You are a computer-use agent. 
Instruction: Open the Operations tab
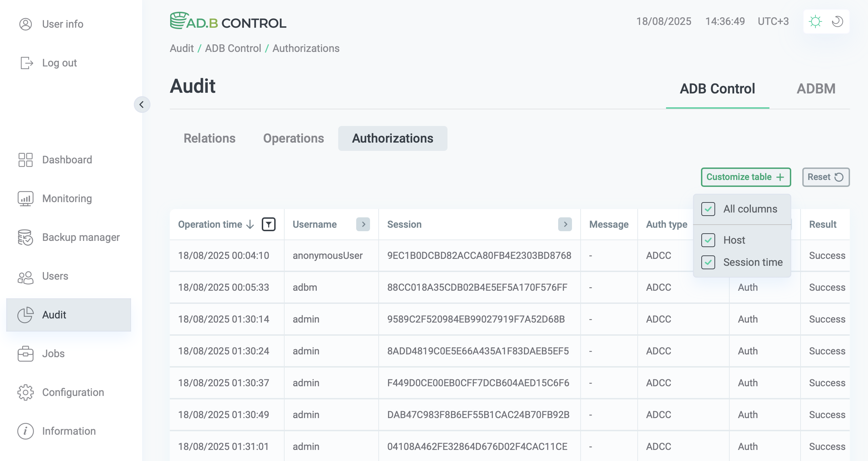293,138
